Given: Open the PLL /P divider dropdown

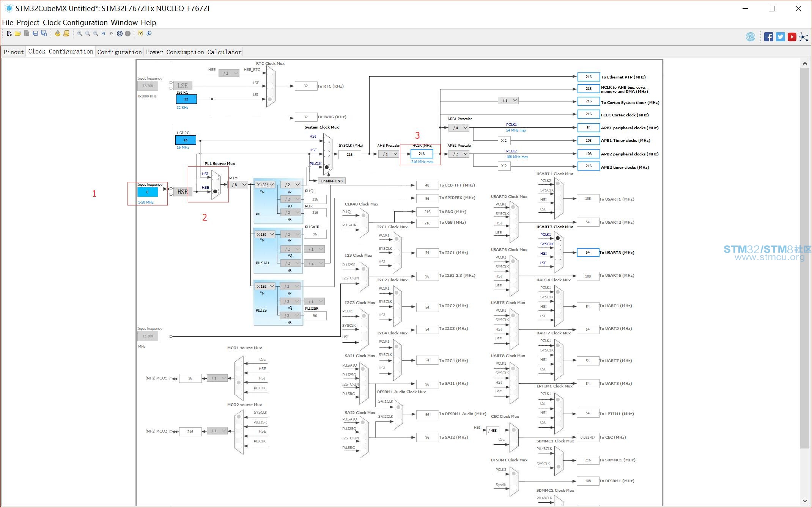Looking at the screenshot, I should 291,185.
